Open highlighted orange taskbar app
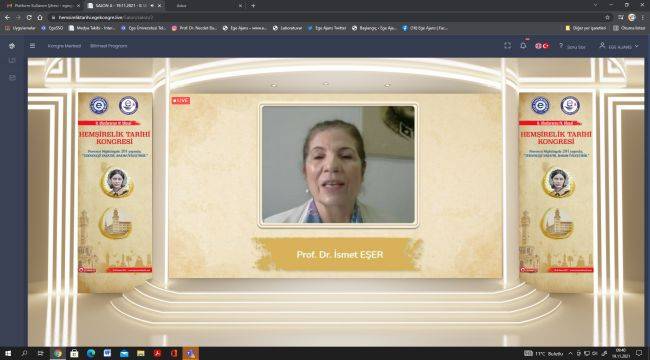This screenshot has width=650, height=360. tap(191, 353)
